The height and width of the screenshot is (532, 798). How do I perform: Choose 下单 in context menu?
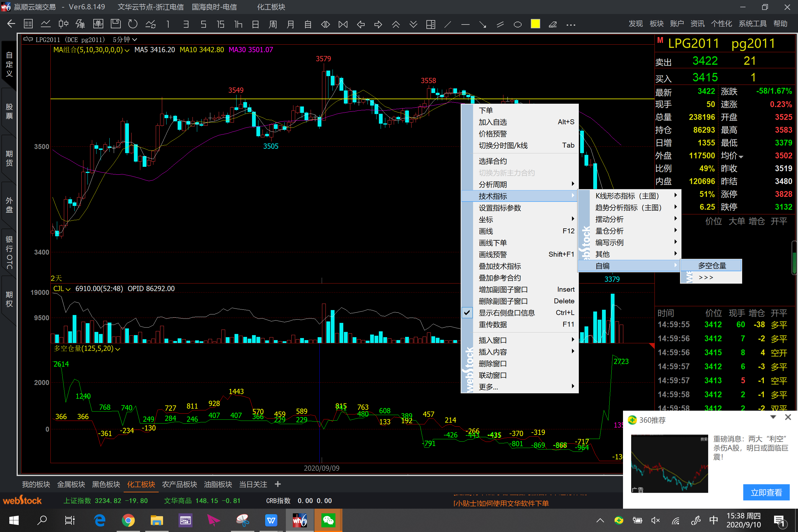point(520,110)
